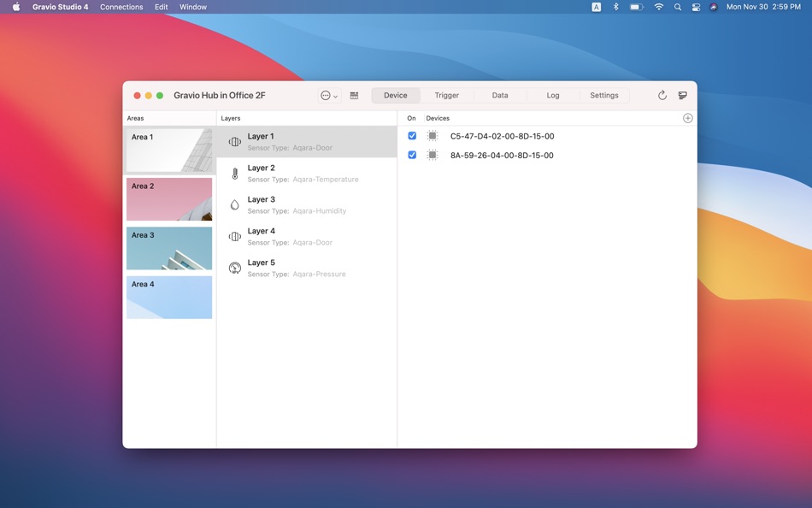Click the Devices column header
Screen dimensions: 812x508
click(438, 118)
